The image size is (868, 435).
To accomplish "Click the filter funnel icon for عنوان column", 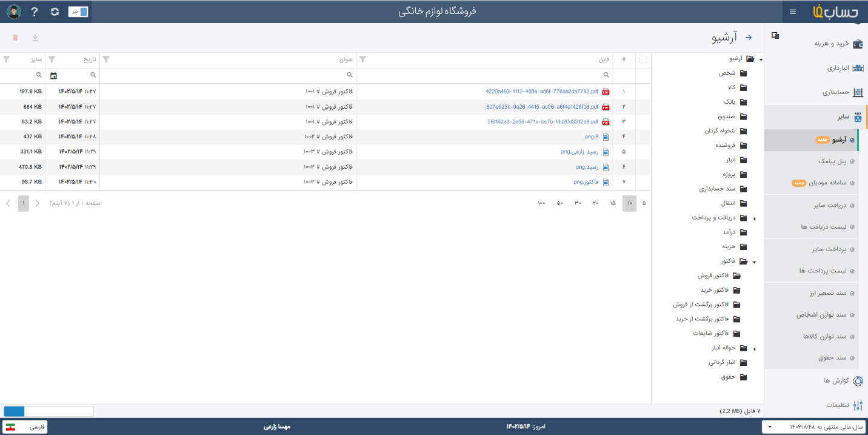I will coord(106,59).
